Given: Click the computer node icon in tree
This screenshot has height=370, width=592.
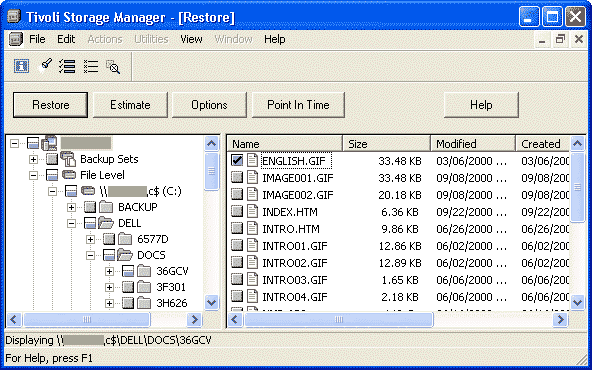Looking at the screenshot, I should [49, 143].
